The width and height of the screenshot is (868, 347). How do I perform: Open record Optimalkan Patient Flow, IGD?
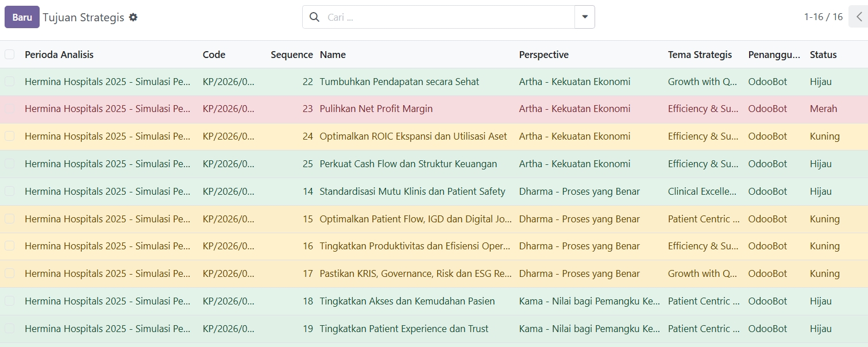click(x=415, y=219)
